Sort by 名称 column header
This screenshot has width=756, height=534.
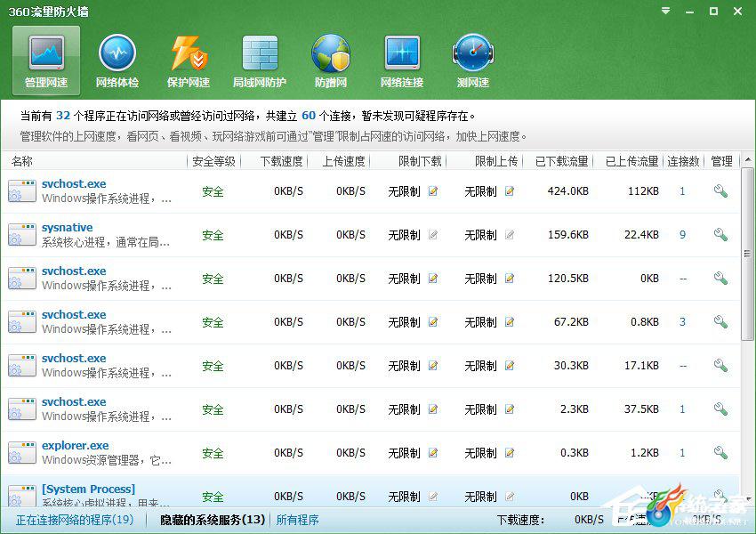[x=22, y=161]
